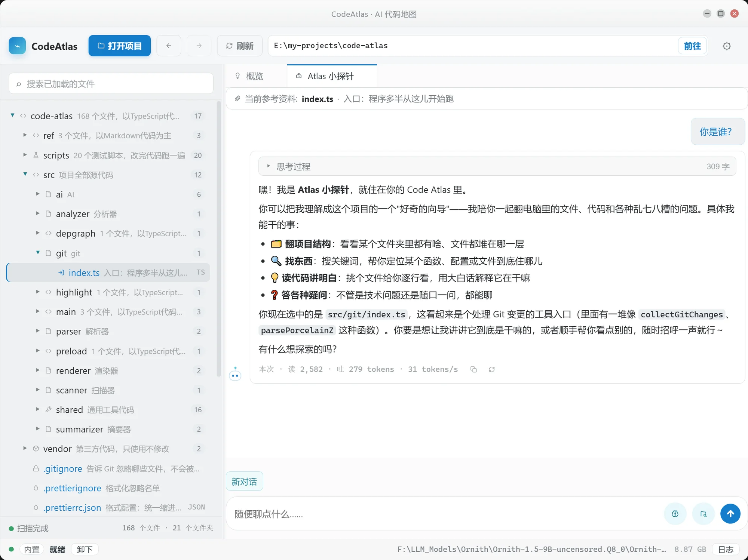Click the 扫描完成 status text
Image resolution: width=748 pixels, height=560 pixels.
coord(33,528)
